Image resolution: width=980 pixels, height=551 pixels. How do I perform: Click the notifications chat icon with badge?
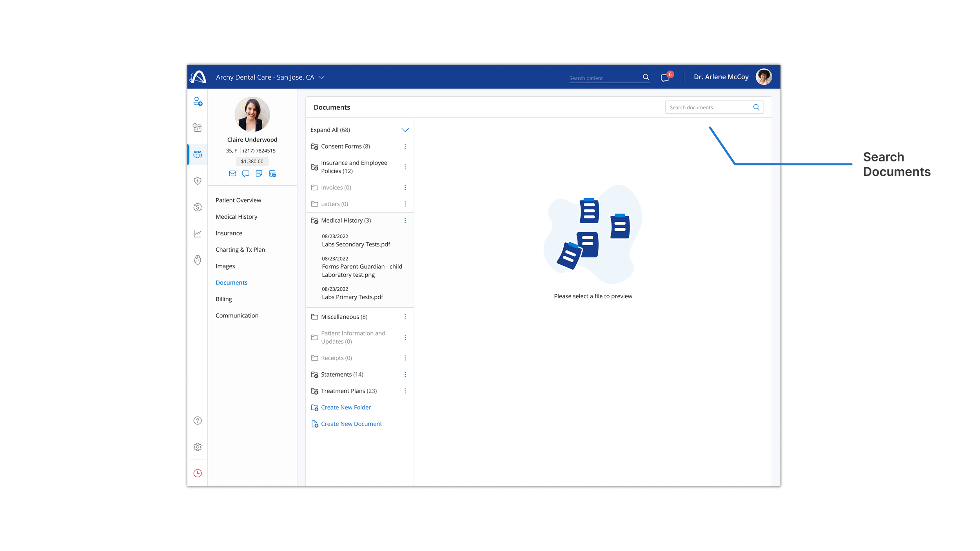[x=665, y=78]
